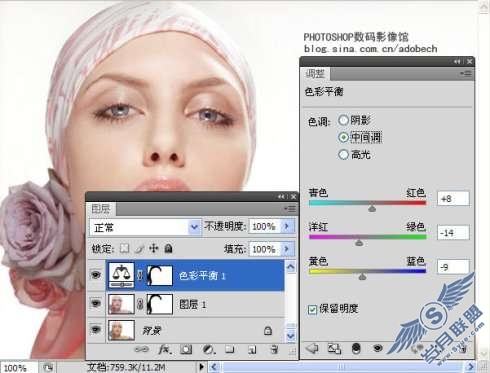Close the adjustments panel
This screenshot has width=490, height=373.
[x=469, y=61]
